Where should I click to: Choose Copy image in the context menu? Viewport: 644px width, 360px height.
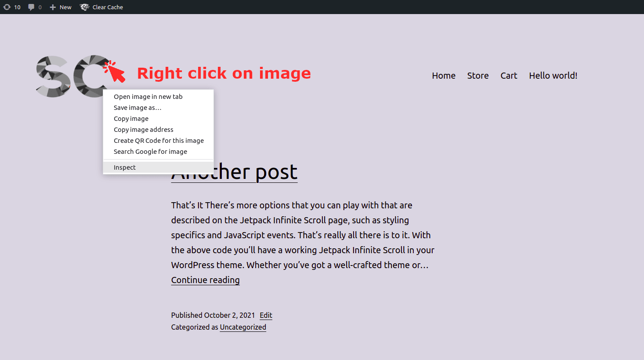pyautogui.click(x=158, y=119)
